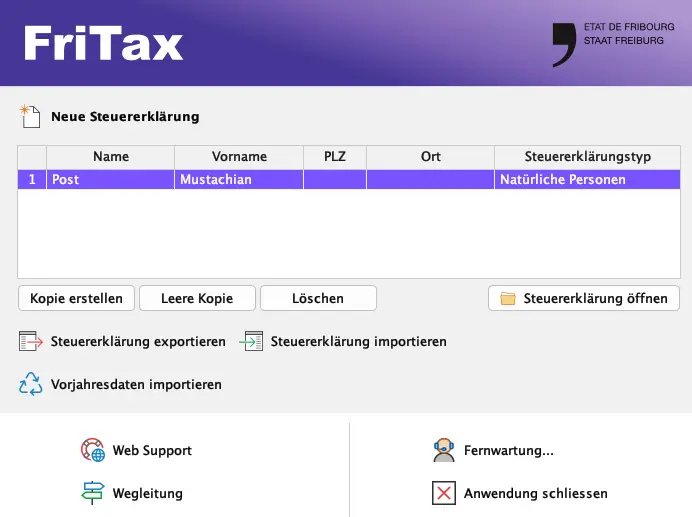Image resolution: width=692 pixels, height=517 pixels.
Task: Open Neue Steuererklärung label
Action: [x=125, y=117]
